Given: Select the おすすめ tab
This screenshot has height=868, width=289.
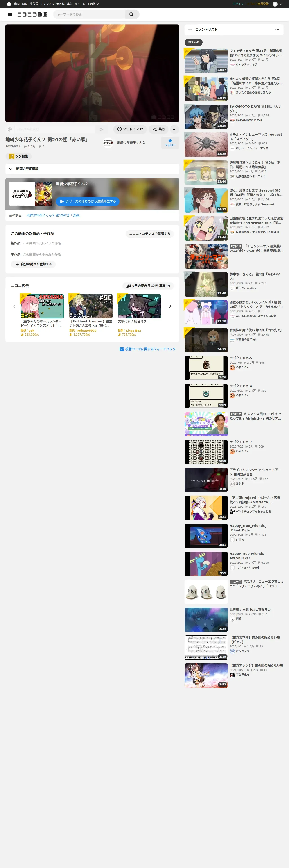Looking at the screenshot, I should (193, 42).
